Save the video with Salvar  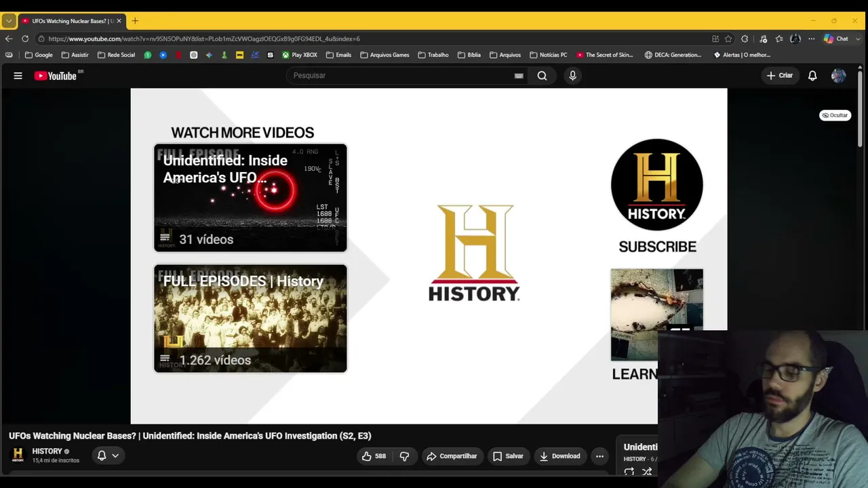[508, 456]
